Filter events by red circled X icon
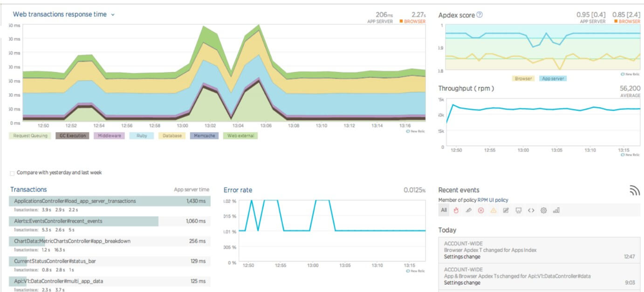The width and height of the screenshot is (644, 292). [481, 211]
